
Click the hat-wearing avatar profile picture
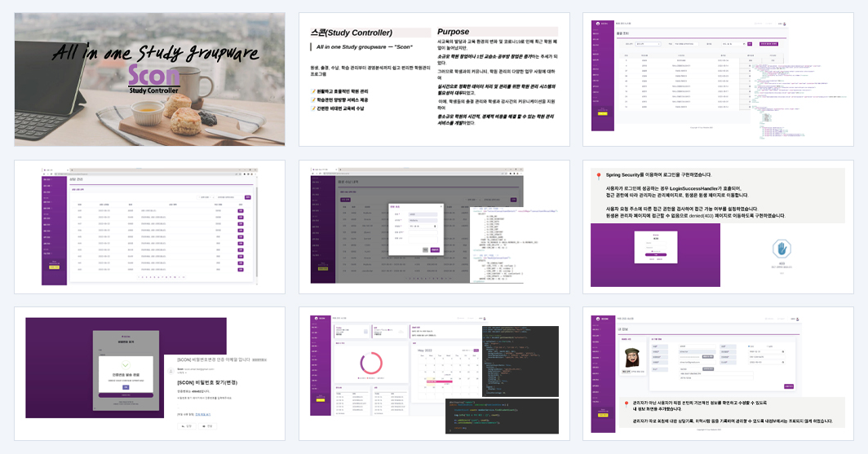tap(631, 357)
